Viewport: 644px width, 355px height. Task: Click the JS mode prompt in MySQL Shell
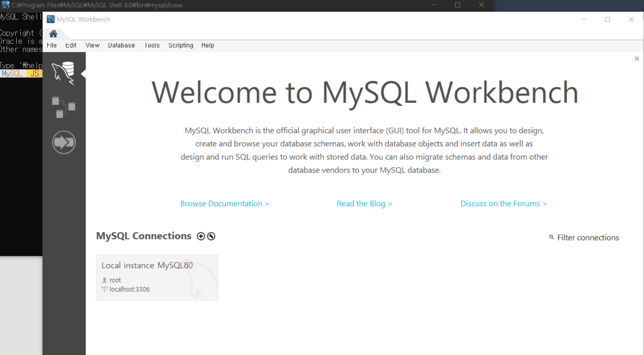pyautogui.click(x=35, y=73)
